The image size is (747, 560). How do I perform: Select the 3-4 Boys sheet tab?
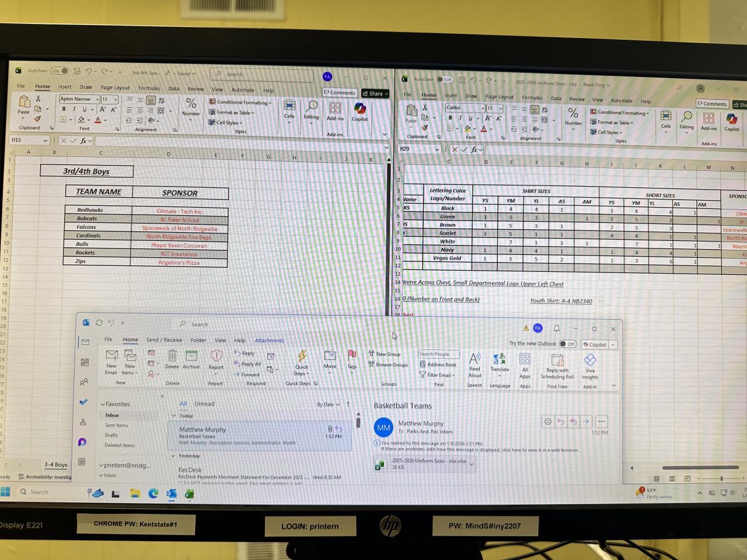(55, 465)
